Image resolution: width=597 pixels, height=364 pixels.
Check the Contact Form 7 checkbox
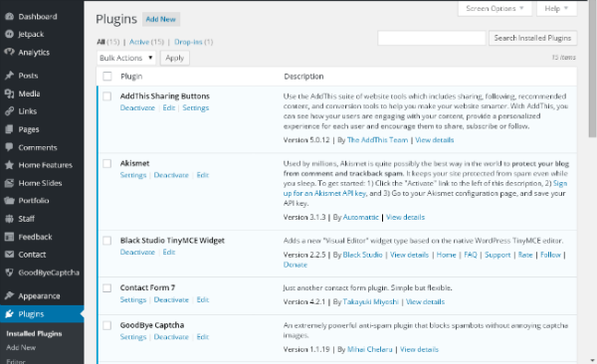(107, 288)
